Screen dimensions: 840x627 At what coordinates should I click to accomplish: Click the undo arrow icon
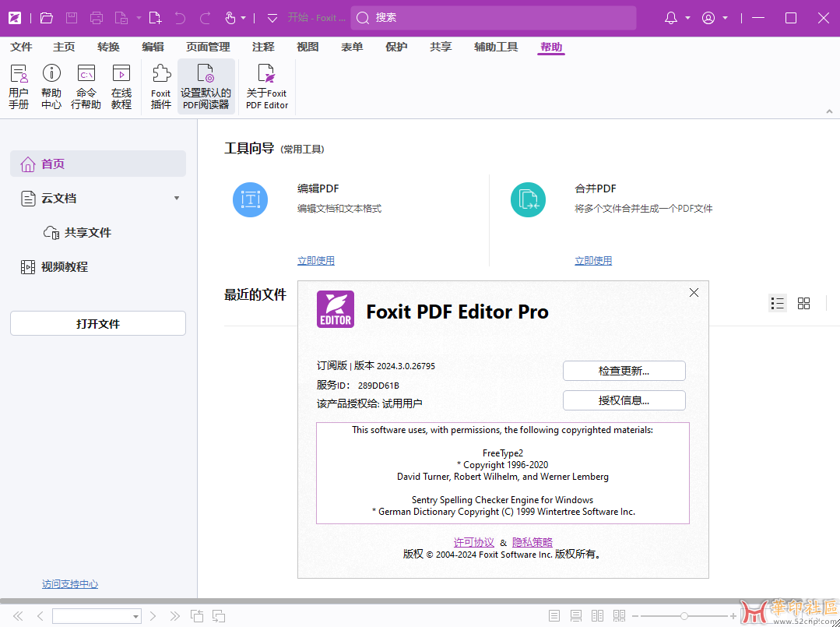180,18
